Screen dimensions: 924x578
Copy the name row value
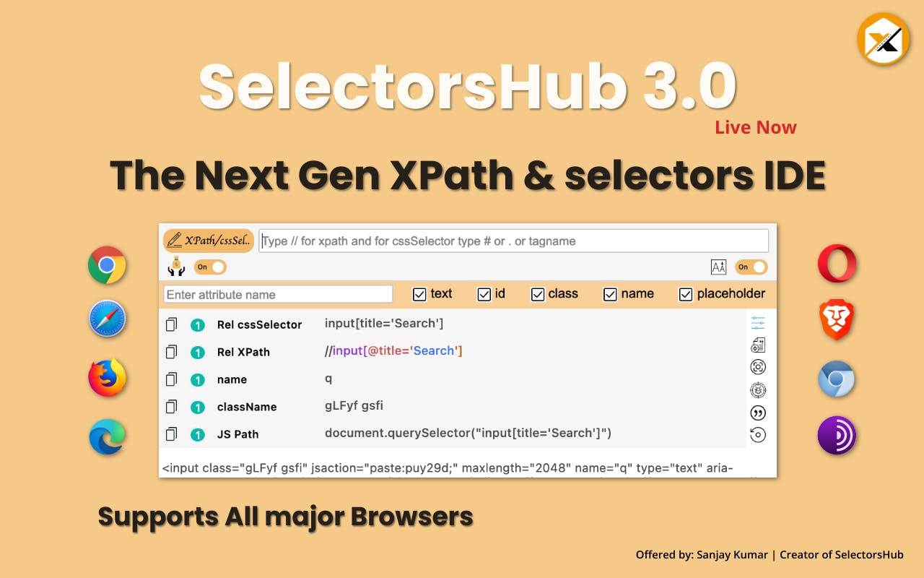coord(171,379)
